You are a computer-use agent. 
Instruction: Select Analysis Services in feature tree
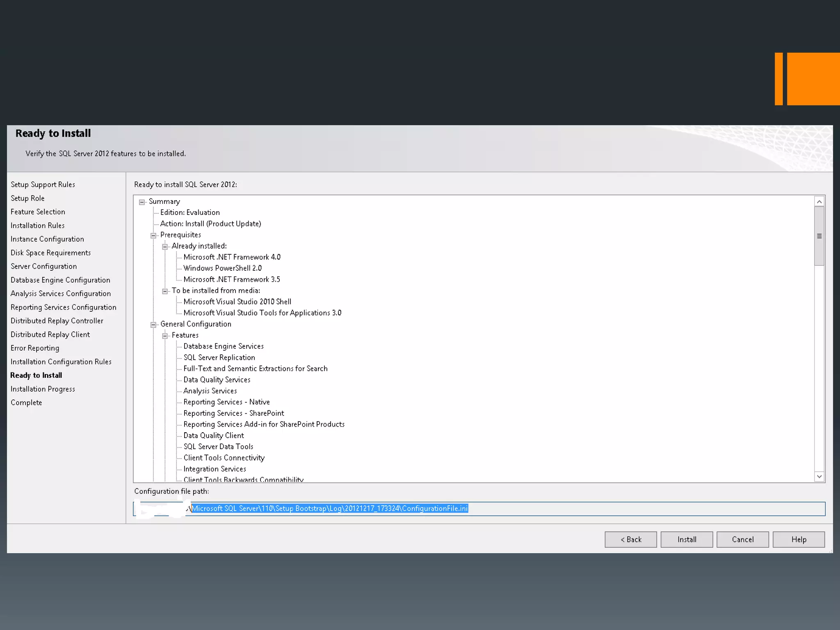(x=210, y=391)
